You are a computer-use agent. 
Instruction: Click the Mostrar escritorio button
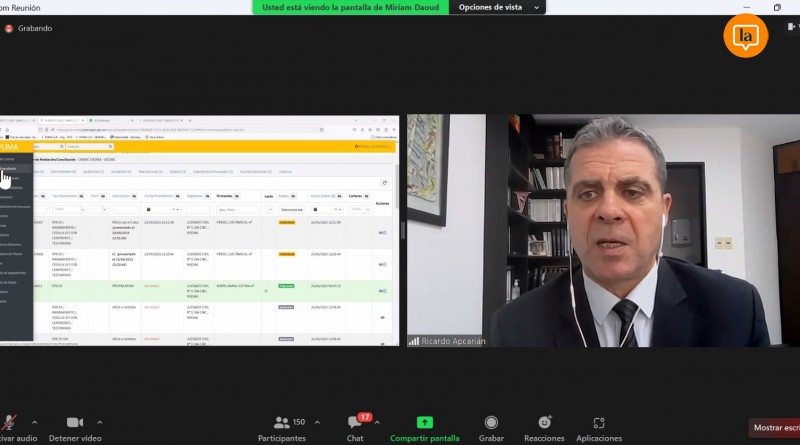775,428
